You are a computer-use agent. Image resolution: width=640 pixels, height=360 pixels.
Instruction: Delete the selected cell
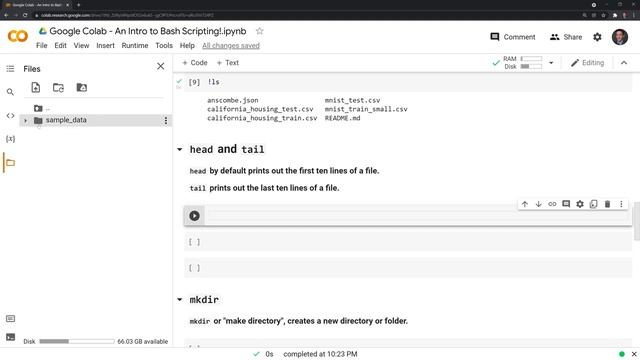click(x=607, y=204)
